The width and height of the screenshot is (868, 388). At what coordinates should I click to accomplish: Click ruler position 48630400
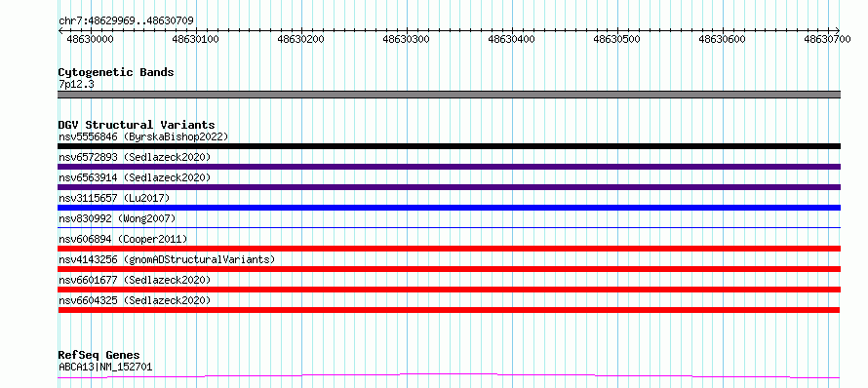(511, 39)
